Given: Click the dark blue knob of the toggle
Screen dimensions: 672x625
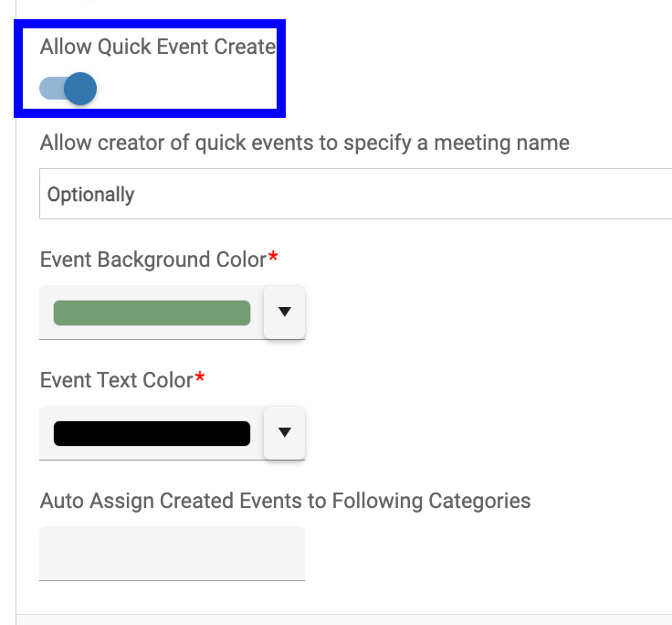Looking at the screenshot, I should point(80,89).
